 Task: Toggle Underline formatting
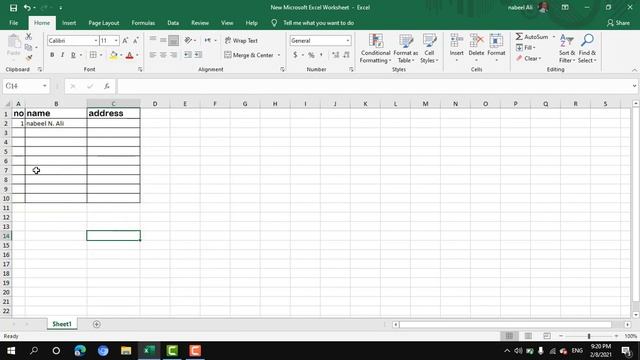coord(73,55)
